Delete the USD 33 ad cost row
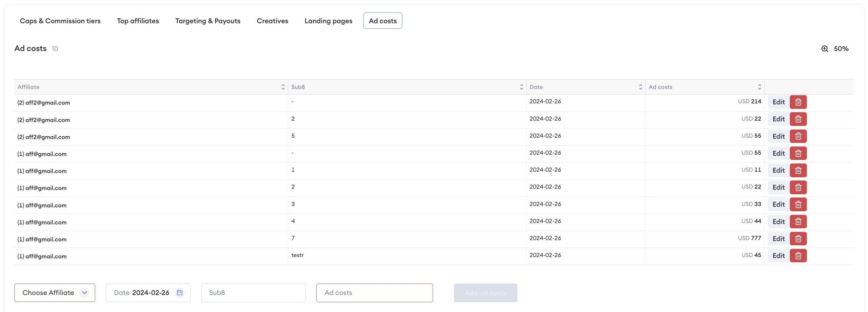The width and height of the screenshot is (868, 312). (x=798, y=204)
